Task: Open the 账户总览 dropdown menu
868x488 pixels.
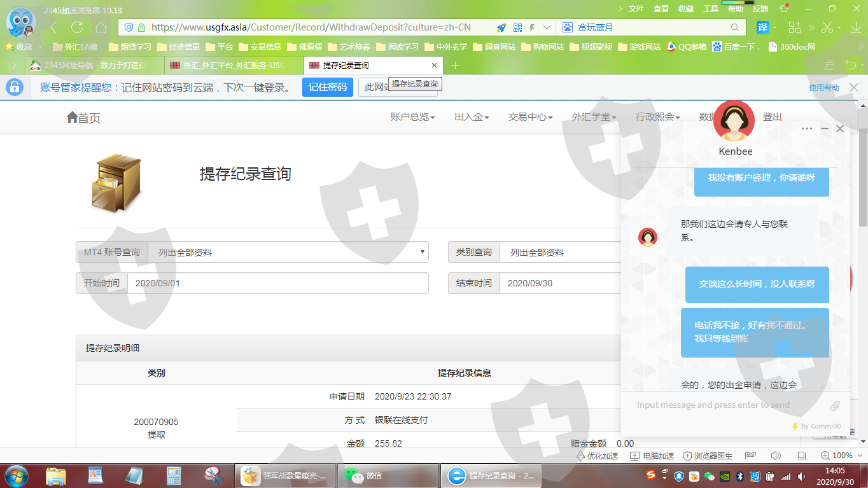Action: [412, 117]
